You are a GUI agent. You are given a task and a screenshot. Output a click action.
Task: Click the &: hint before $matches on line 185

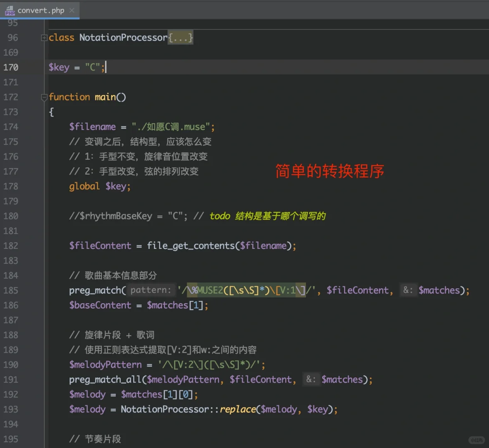point(408,290)
